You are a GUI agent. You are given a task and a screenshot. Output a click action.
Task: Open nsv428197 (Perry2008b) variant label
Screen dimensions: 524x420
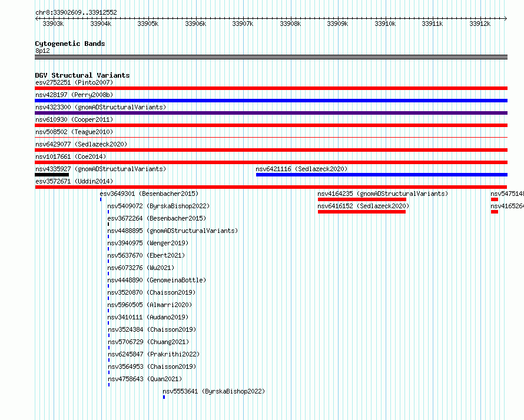point(74,95)
